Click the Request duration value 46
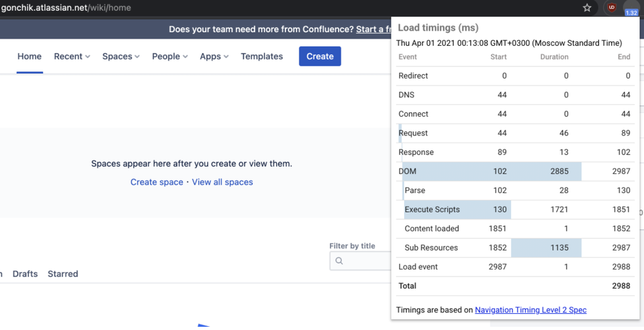The height and width of the screenshot is (330, 644). tap(564, 133)
